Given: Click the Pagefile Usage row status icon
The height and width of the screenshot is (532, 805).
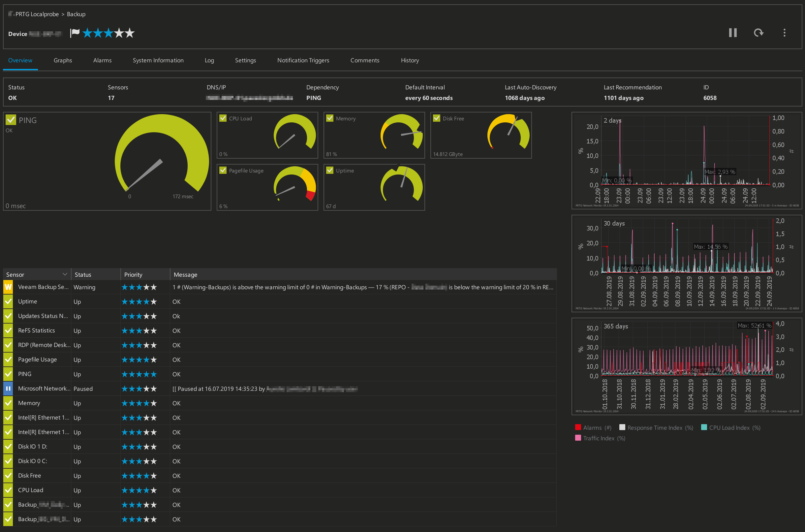Looking at the screenshot, I should pyautogui.click(x=8, y=359).
